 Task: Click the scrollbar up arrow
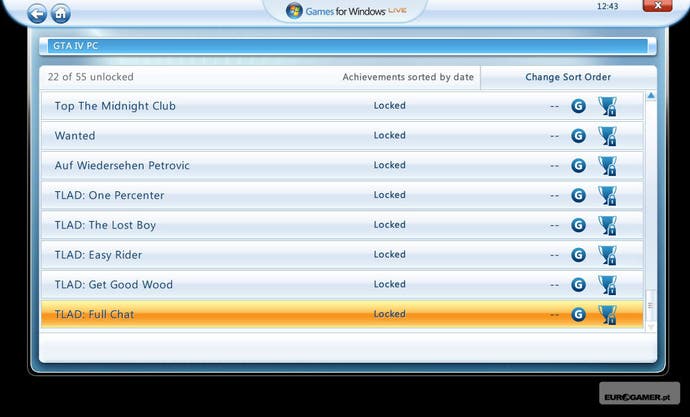point(651,96)
